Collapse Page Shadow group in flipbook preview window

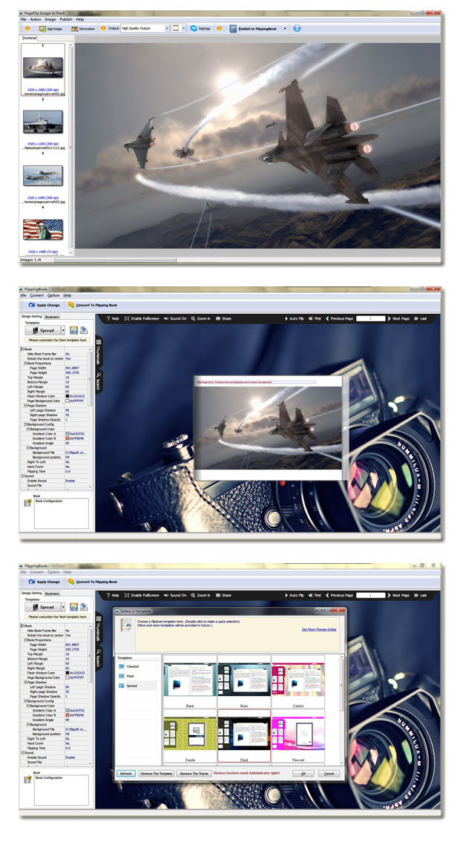click(26, 405)
